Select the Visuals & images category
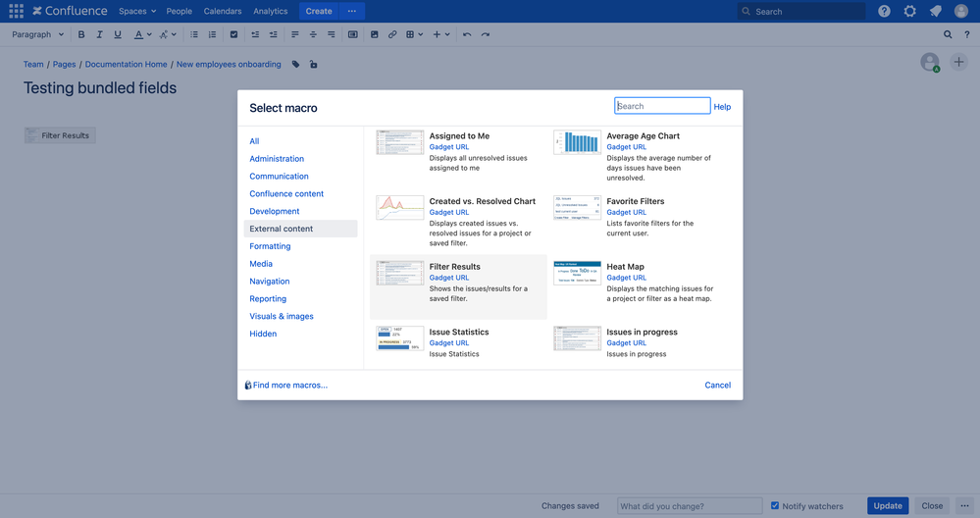 282,316
